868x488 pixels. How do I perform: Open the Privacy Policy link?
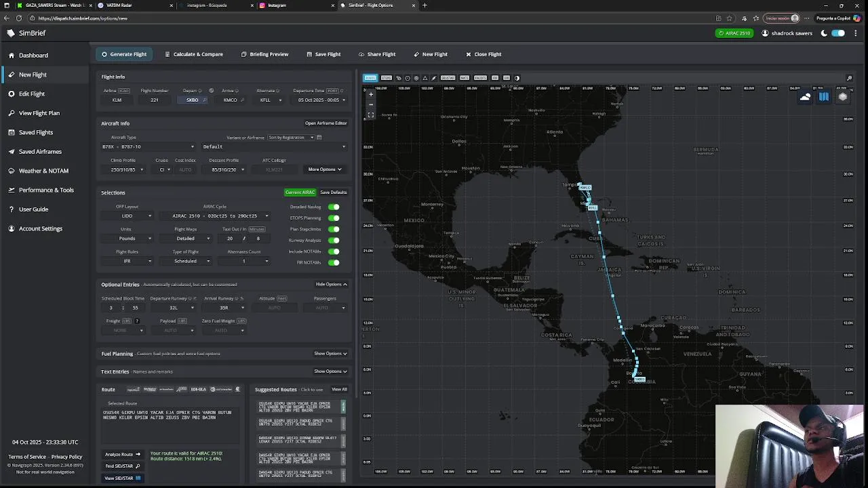pos(66,457)
